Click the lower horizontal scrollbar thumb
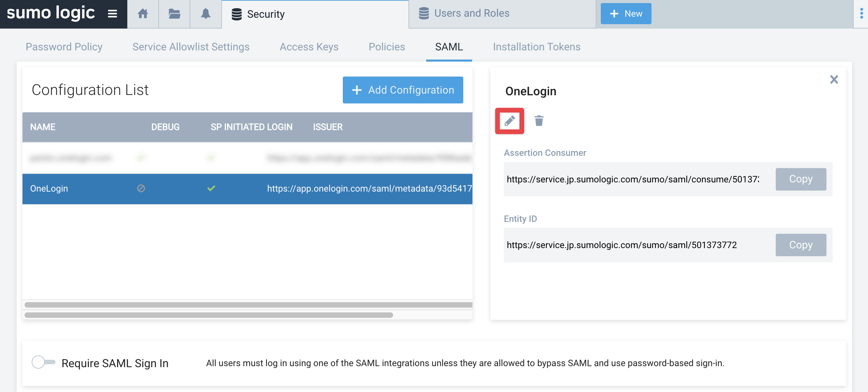Image resolution: width=868 pixels, height=392 pixels. coord(209,315)
